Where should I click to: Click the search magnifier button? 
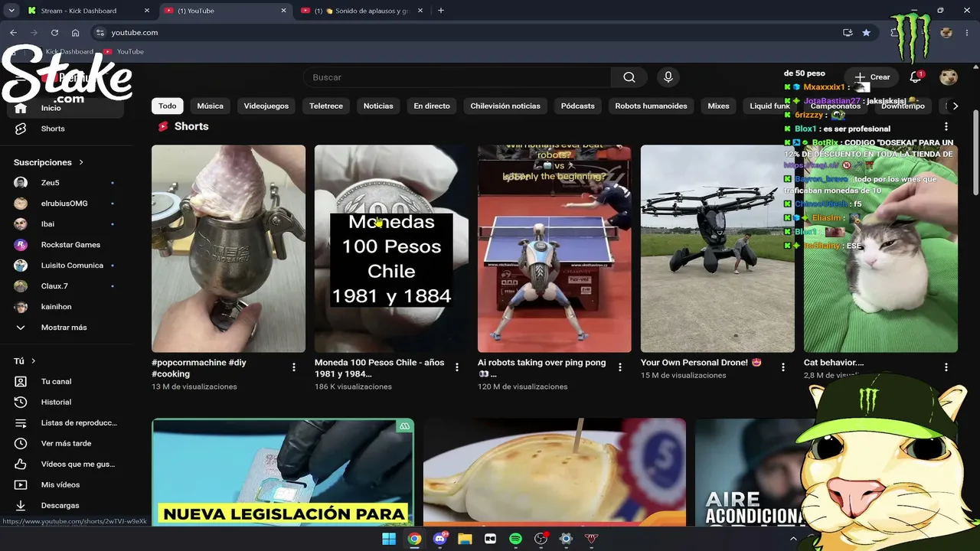(629, 77)
